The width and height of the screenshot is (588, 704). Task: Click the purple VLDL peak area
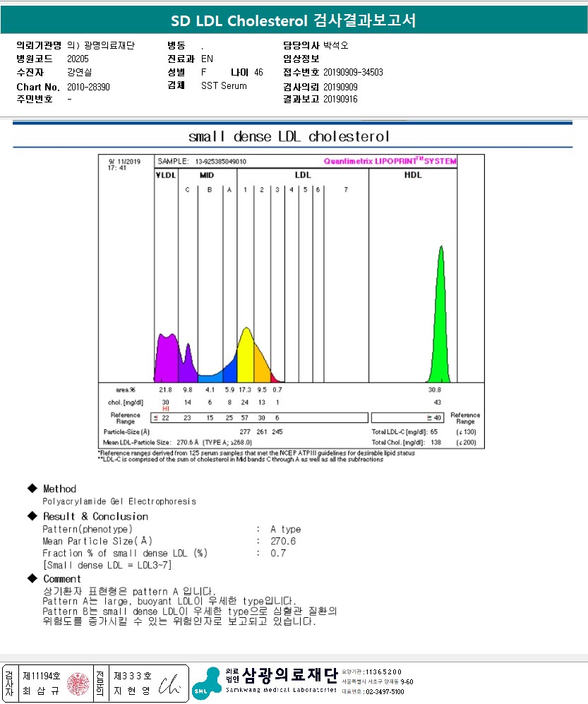pos(167,358)
